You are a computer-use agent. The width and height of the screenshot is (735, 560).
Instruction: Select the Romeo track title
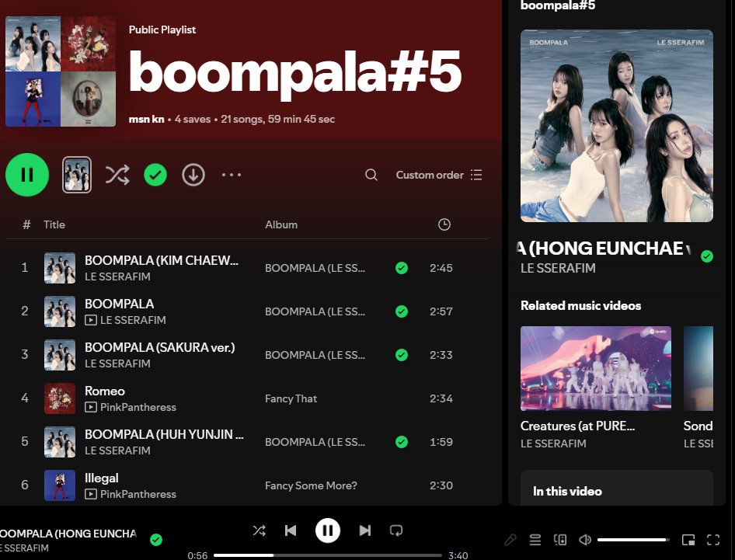[105, 391]
